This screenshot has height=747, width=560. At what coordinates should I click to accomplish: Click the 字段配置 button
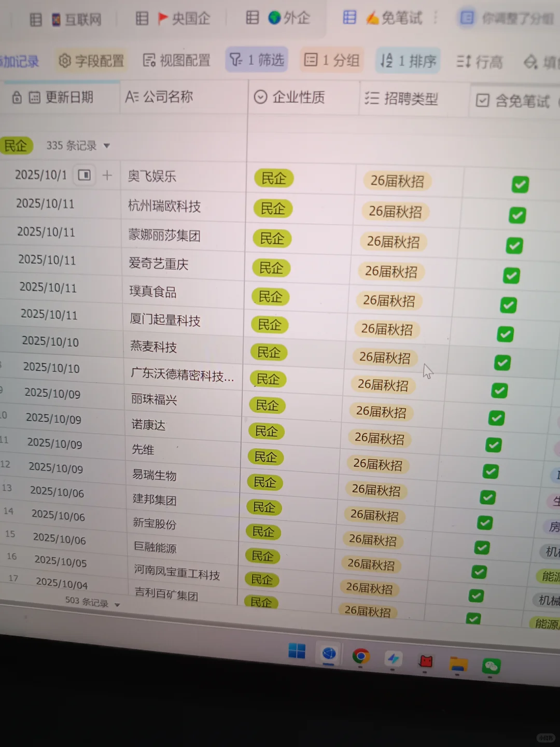coord(91,61)
